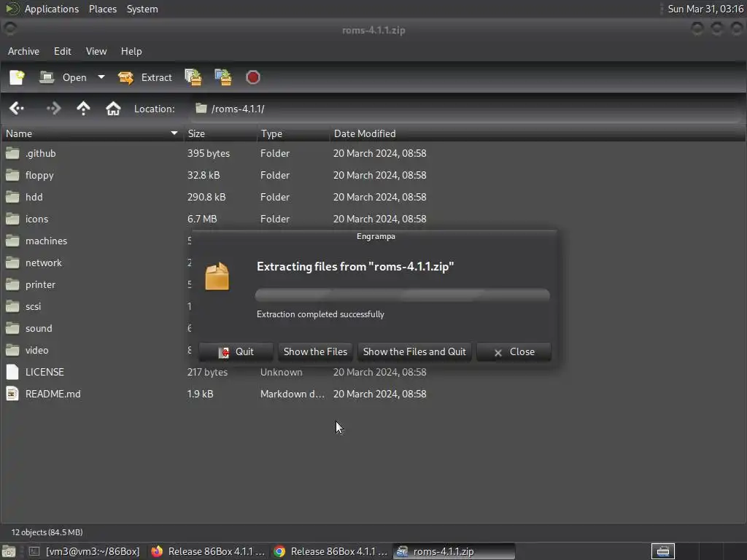Open the View menu
The height and width of the screenshot is (560, 747).
tap(96, 51)
